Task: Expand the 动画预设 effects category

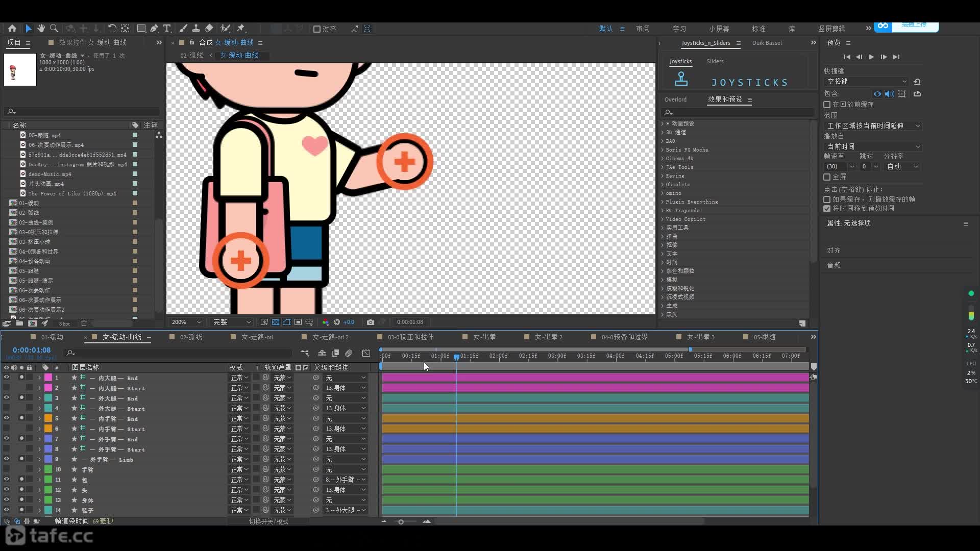Action: pos(663,123)
